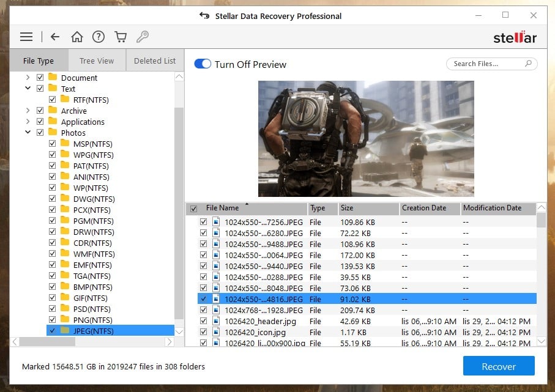Click file list scrollbar down arrow
Viewport: 555px width, 392px height.
[542, 341]
